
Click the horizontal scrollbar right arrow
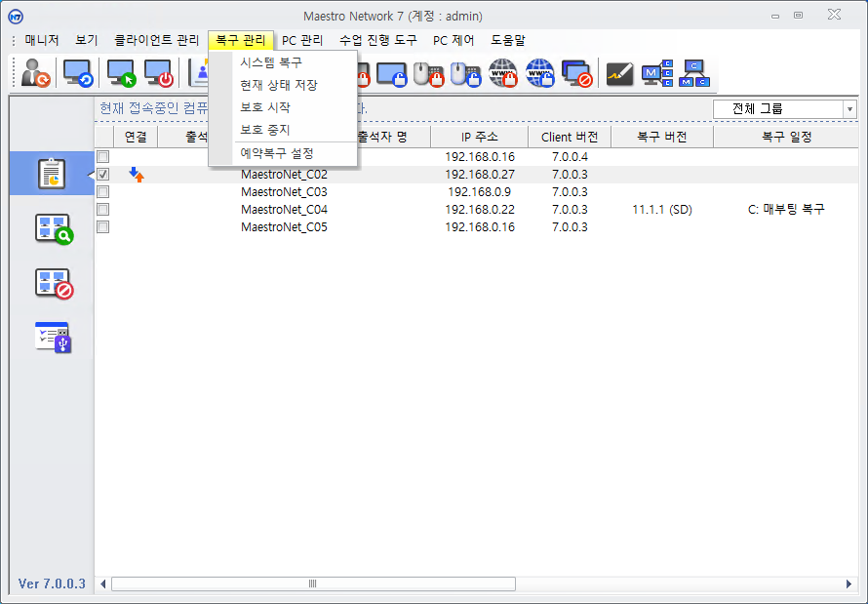[848, 584]
